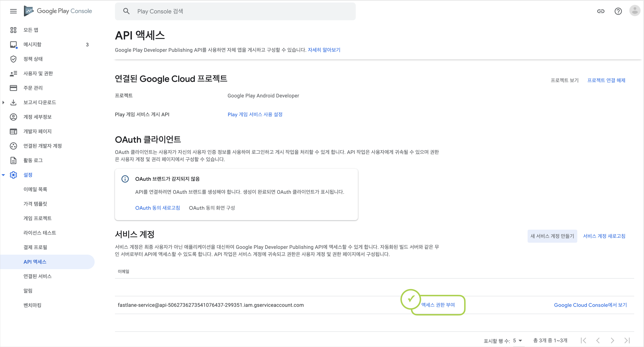Viewport: 644px width, 347px height.
Task: Click the 주문 관리 card icon
Action: pyautogui.click(x=13, y=88)
